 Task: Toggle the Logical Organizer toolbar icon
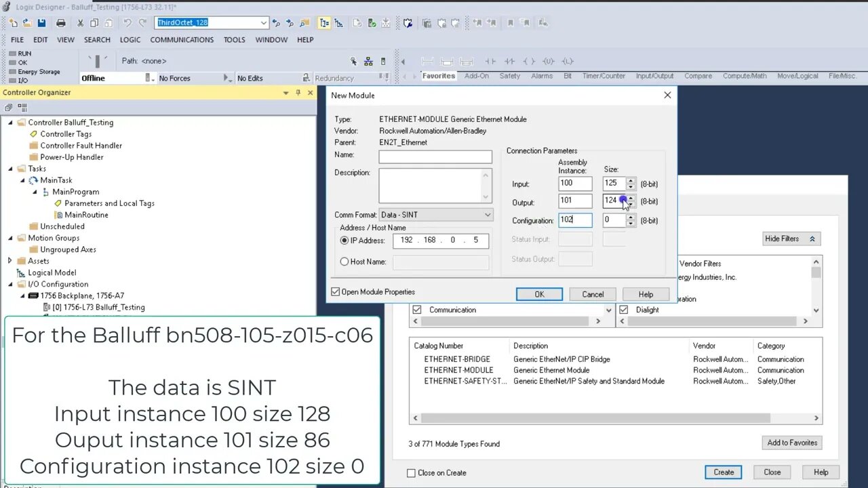339,22
